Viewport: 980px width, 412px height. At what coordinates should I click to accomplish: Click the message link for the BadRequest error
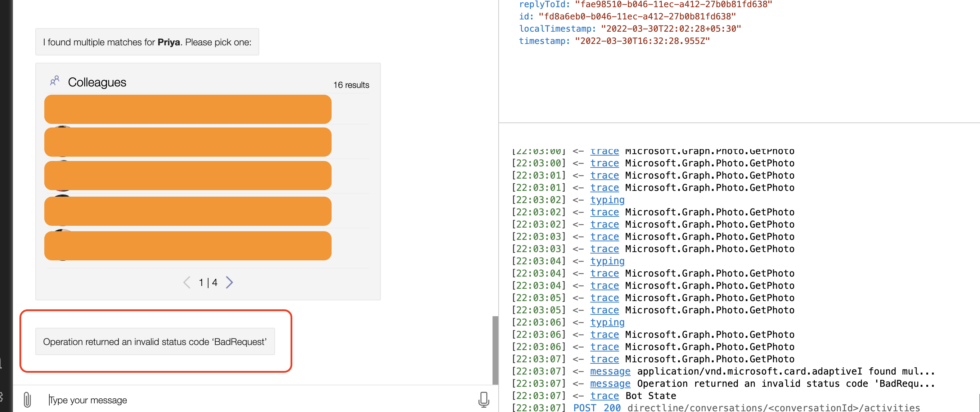610,384
